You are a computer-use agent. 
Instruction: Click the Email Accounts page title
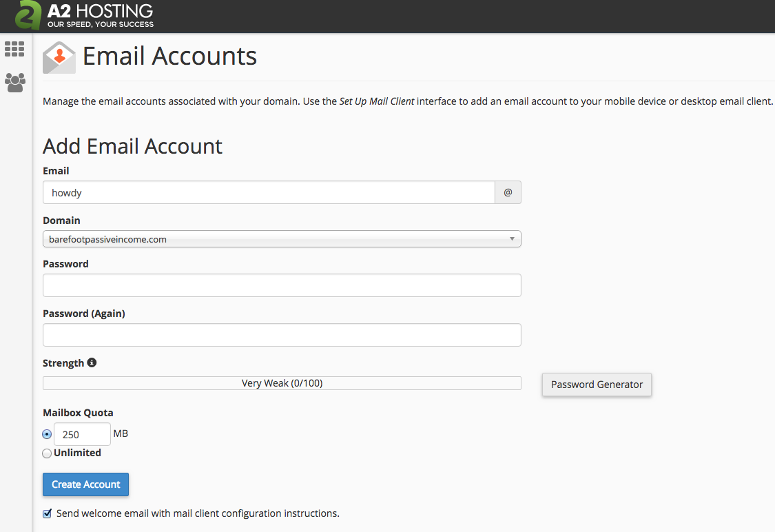169,56
